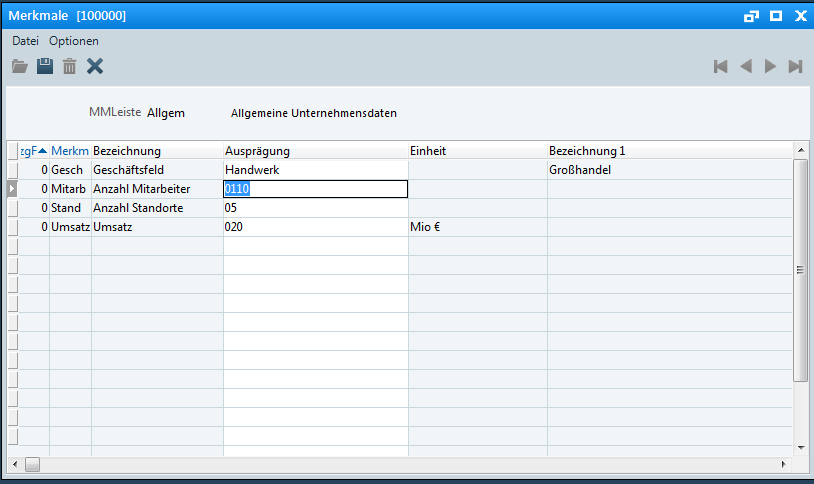The width and height of the screenshot is (814, 484).
Task: Click the horizontal scrollbar left arrow
Action: coord(15,464)
